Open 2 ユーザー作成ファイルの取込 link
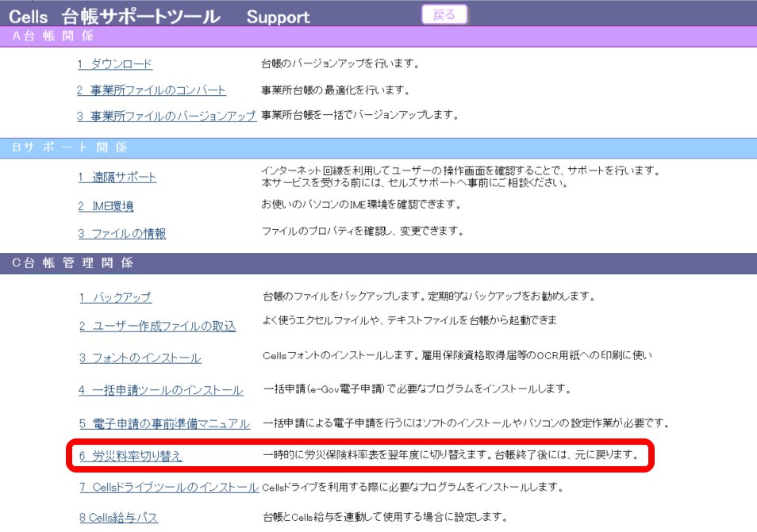 click(157, 327)
